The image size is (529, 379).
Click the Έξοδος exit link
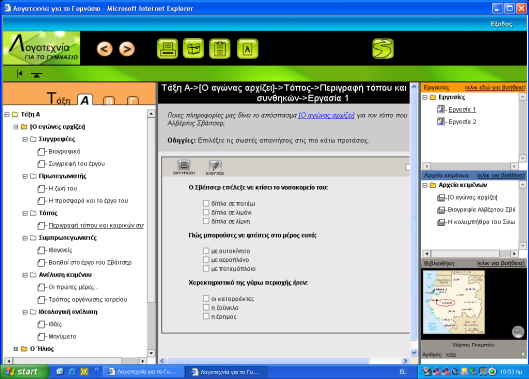[501, 24]
